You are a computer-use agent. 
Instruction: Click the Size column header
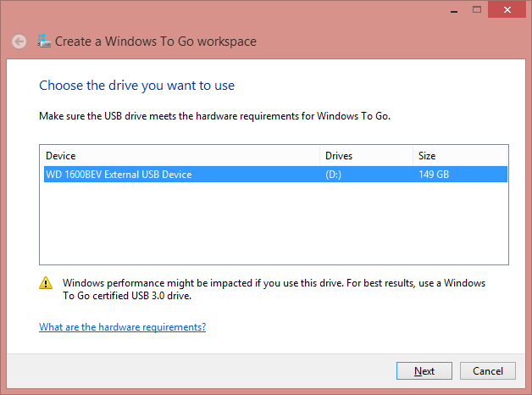pyautogui.click(x=460, y=156)
